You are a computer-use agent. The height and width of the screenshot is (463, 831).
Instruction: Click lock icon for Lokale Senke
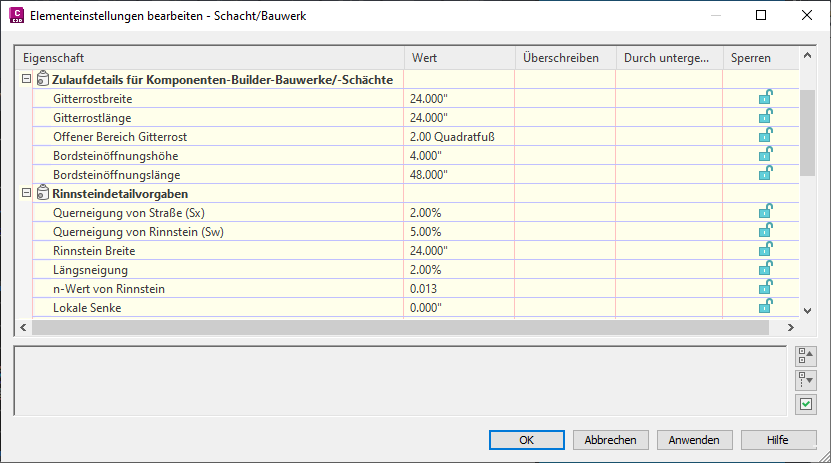pos(765,307)
